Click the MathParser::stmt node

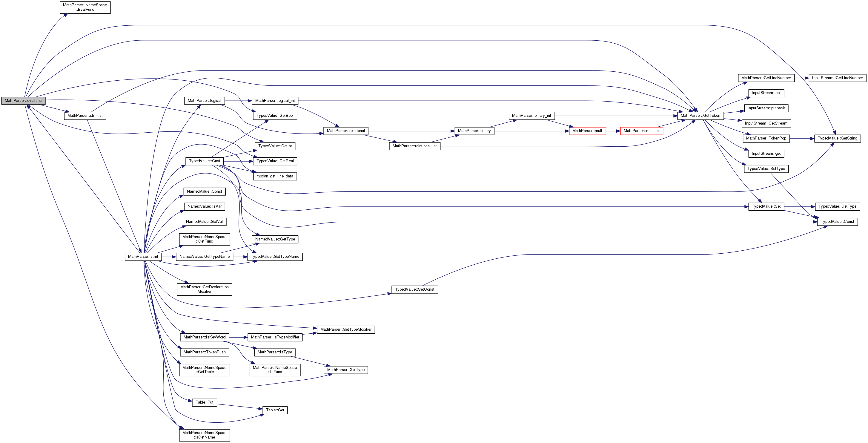(x=143, y=257)
